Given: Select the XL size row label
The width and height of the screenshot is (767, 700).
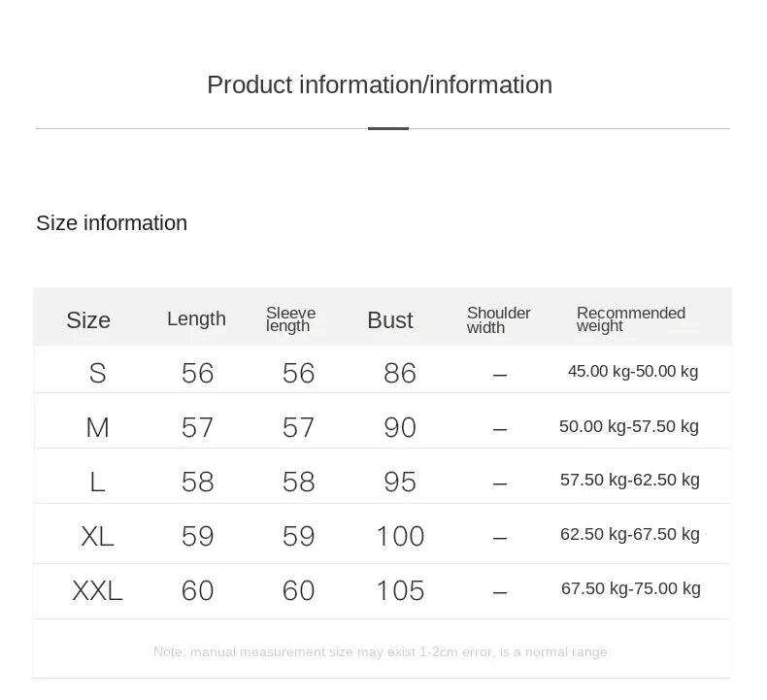Looking at the screenshot, I should (97, 536).
